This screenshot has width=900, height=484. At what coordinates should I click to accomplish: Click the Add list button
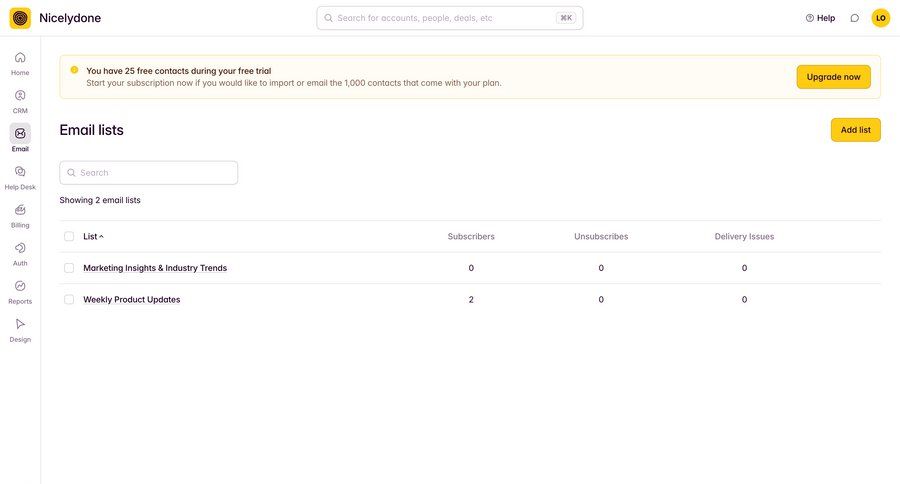coord(856,130)
